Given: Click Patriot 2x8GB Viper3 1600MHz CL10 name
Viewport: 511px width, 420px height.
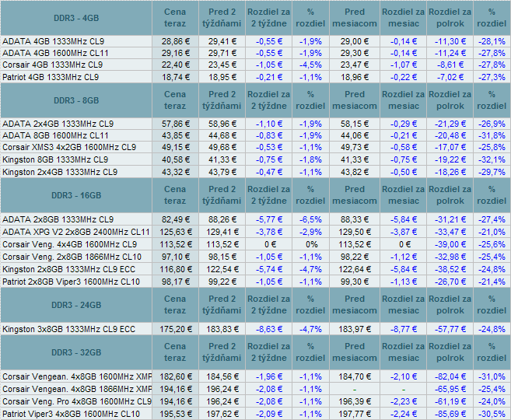Looking at the screenshot, I should pyautogui.click(x=71, y=282).
